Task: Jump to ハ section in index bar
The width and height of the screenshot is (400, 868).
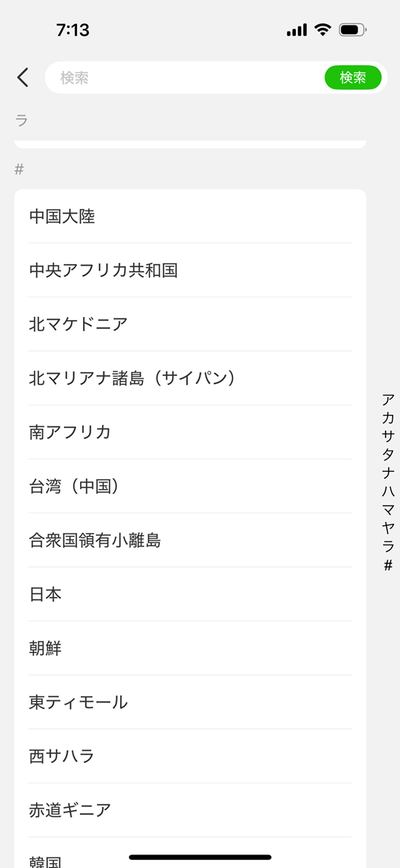Action: coord(389,491)
